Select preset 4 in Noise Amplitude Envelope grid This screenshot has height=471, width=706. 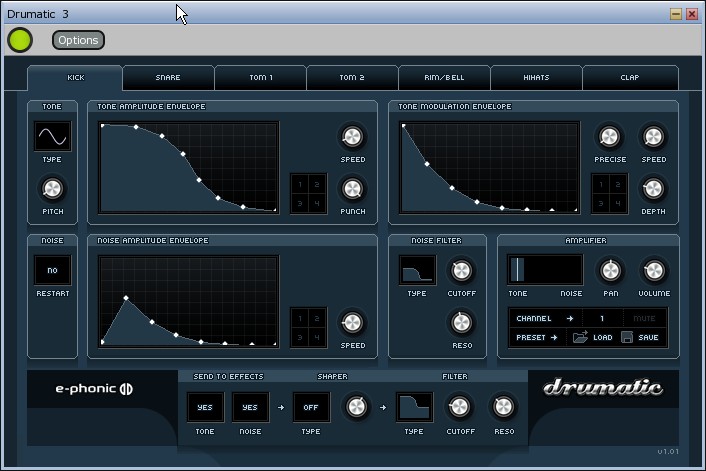point(317,338)
